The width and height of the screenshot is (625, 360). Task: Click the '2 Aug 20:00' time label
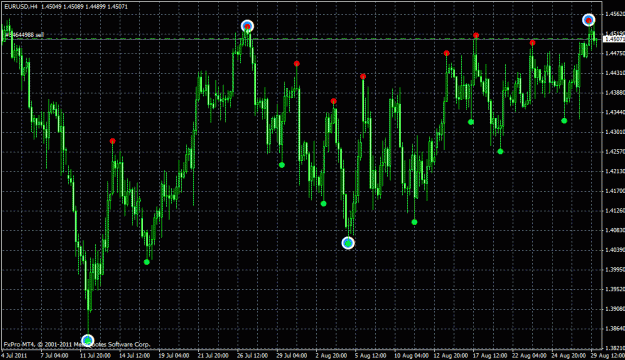[x=331, y=356]
